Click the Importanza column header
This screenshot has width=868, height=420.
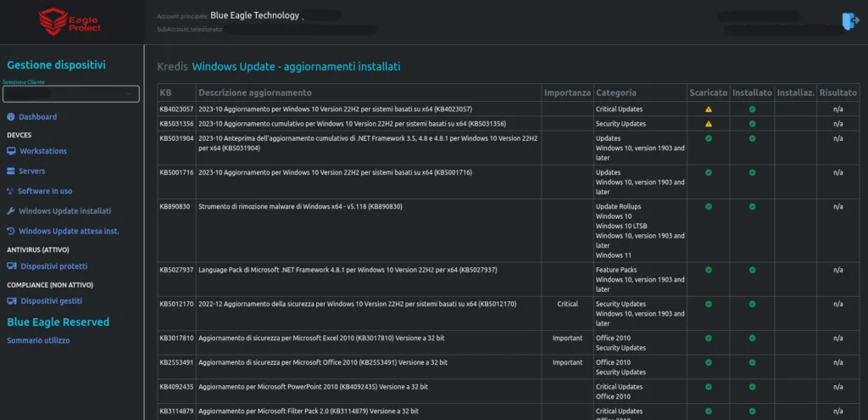[x=567, y=92]
